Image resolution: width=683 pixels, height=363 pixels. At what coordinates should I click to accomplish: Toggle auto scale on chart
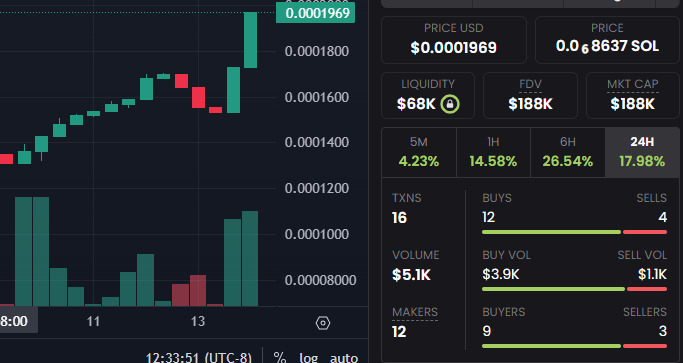coord(344,358)
